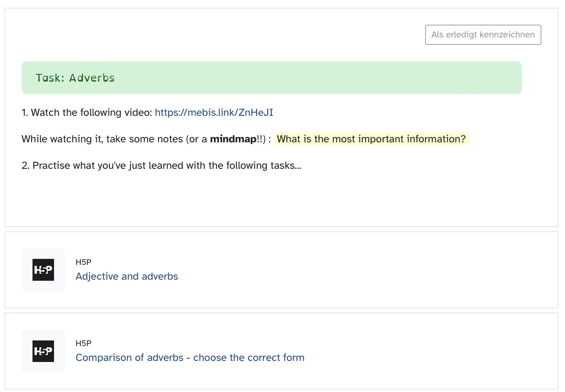This screenshot has height=392, width=565.
Task: Click empty space right of Comparison of adverbs link
Action: [x=424, y=357]
